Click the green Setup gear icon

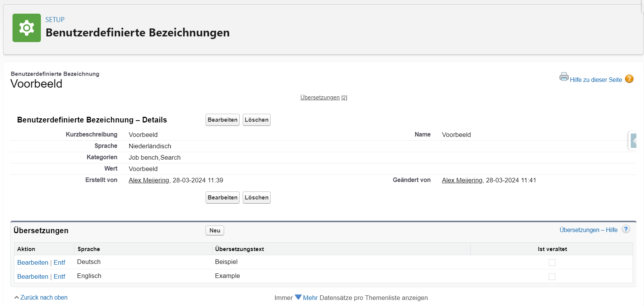(27, 28)
